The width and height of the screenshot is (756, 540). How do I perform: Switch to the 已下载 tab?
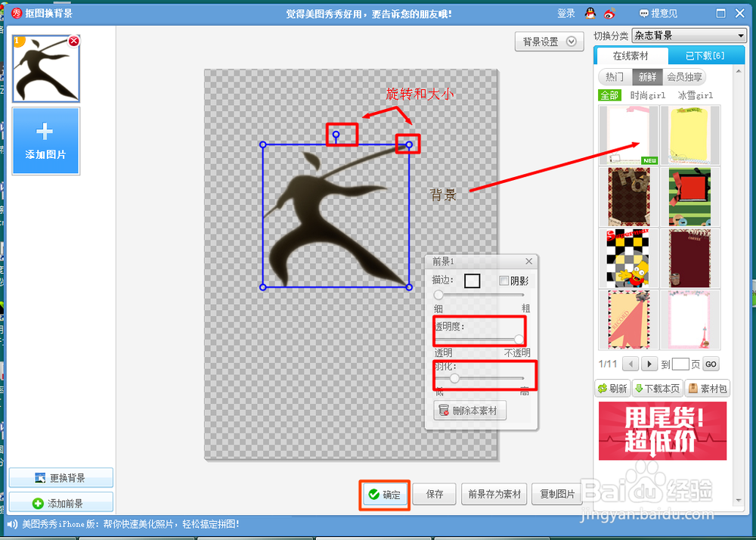point(705,56)
